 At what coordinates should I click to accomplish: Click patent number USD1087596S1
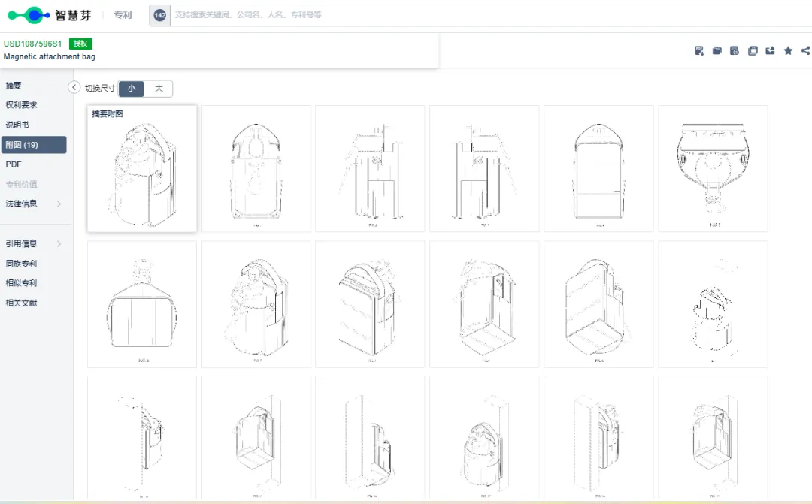coord(32,44)
